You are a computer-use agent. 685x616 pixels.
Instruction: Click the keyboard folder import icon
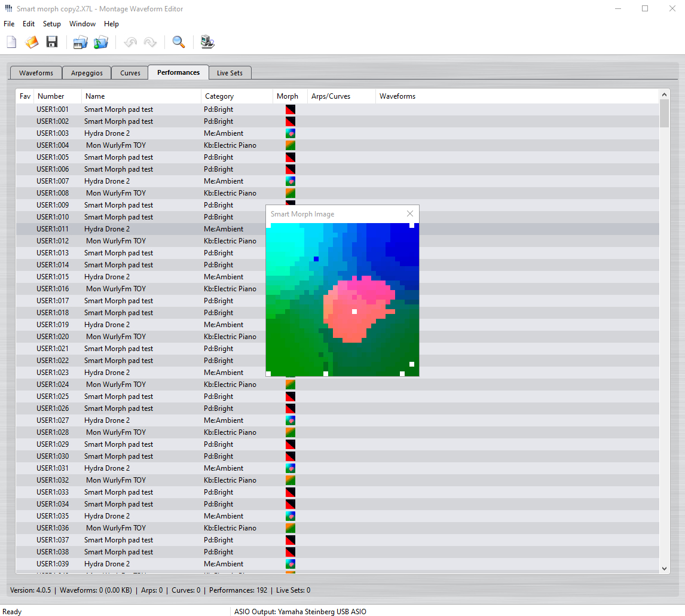(x=80, y=42)
